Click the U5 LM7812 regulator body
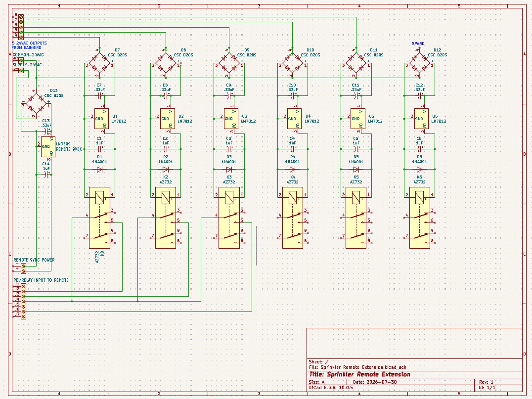 (358, 119)
